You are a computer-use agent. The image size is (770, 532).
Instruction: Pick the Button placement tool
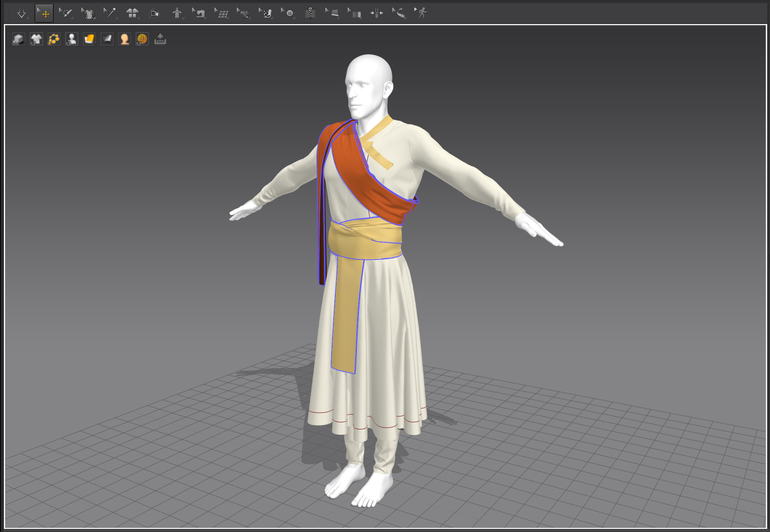coord(288,14)
